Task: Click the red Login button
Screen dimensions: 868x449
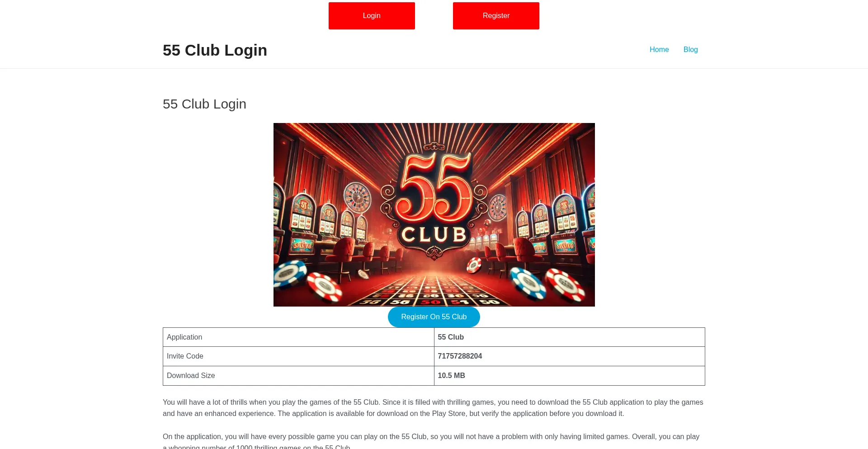Action: click(372, 16)
